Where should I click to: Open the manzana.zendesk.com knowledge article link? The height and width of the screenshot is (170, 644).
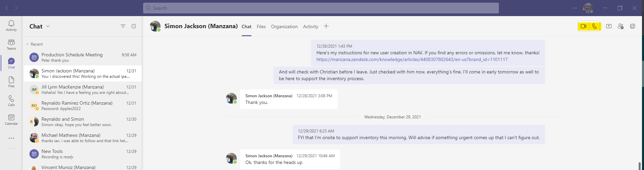coord(412,59)
